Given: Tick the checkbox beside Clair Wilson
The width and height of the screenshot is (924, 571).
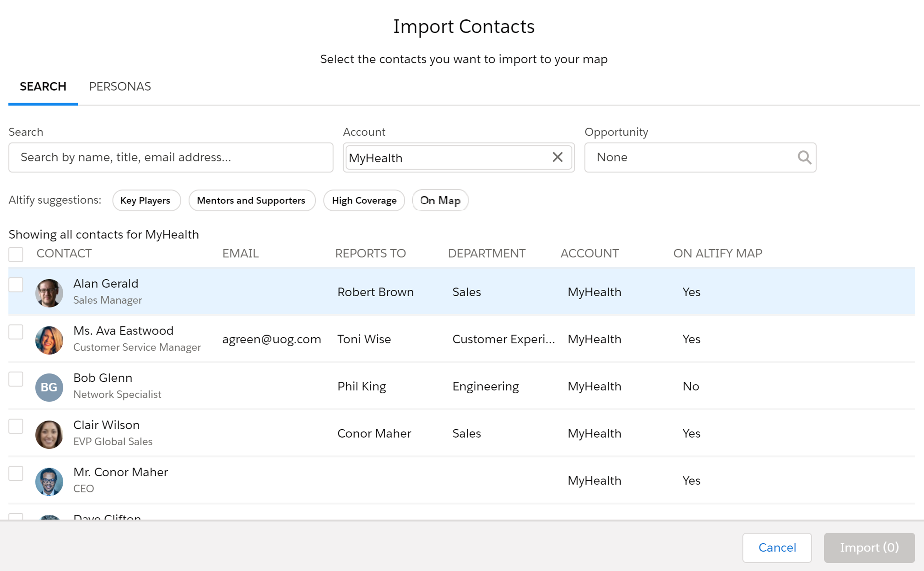Looking at the screenshot, I should coord(16,426).
